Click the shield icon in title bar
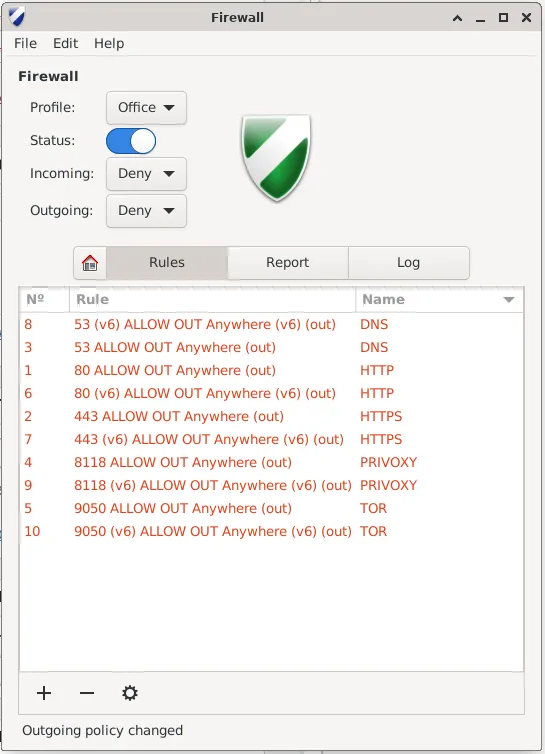This screenshot has width=545, height=754. coord(17,17)
